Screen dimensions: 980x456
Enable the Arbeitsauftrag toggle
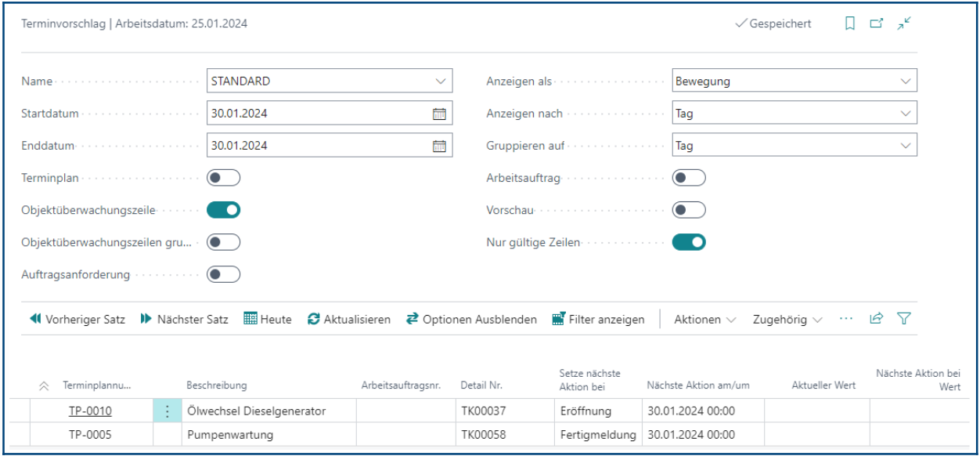(689, 178)
